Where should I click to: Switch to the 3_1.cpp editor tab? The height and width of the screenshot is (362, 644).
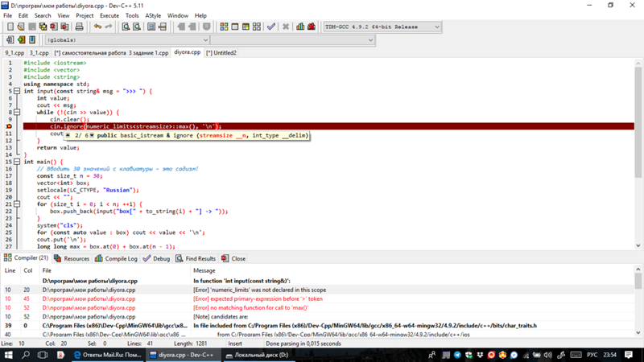[39, 52]
